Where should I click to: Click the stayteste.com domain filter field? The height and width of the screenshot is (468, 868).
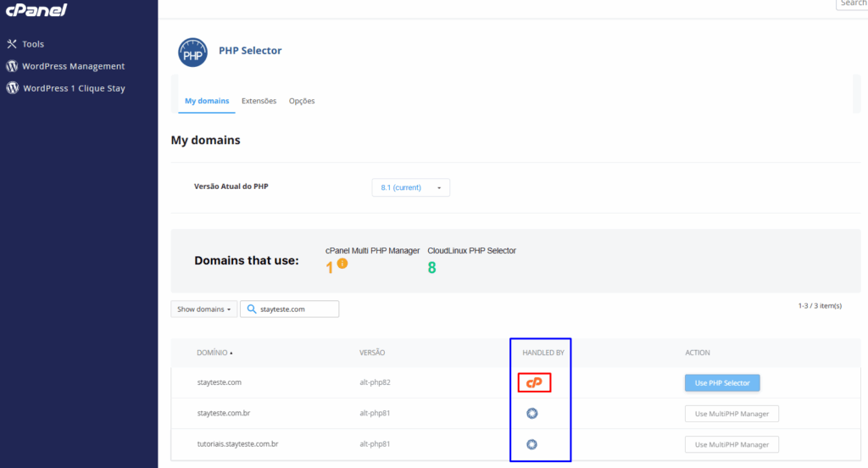click(297, 309)
